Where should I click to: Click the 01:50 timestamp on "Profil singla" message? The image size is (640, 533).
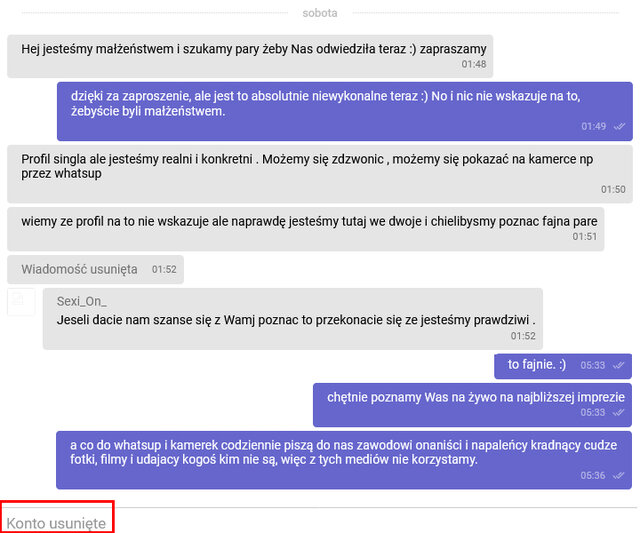(x=613, y=189)
